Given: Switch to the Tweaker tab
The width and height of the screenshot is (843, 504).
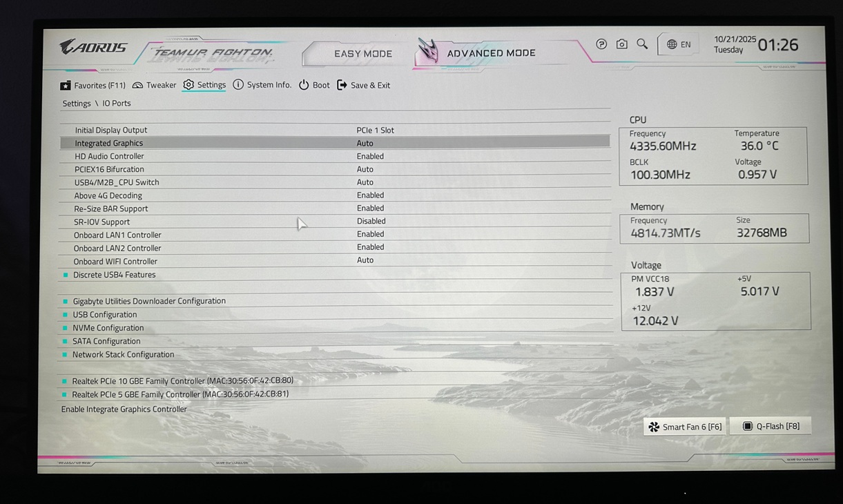Looking at the screenshot, I should [154, 86].
